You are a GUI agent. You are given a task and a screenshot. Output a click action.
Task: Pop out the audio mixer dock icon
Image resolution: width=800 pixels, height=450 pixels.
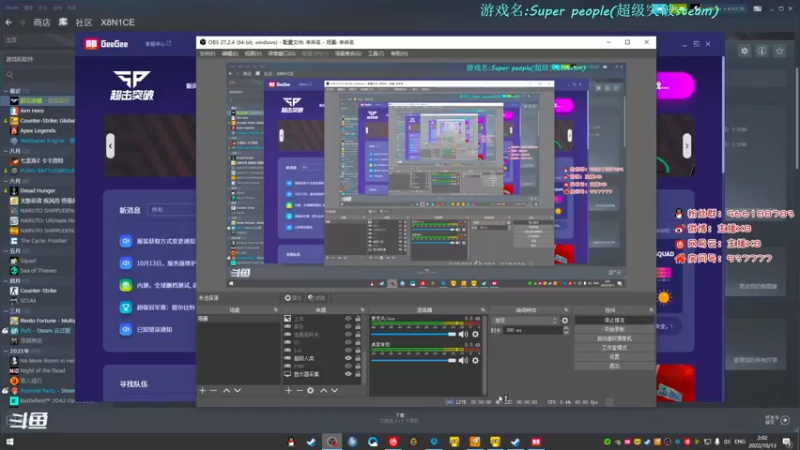point(482,310)
